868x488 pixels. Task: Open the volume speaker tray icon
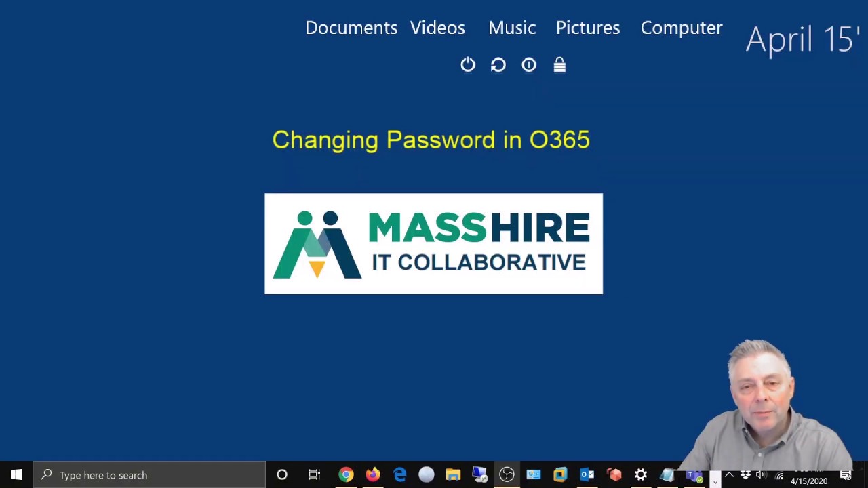761,475
